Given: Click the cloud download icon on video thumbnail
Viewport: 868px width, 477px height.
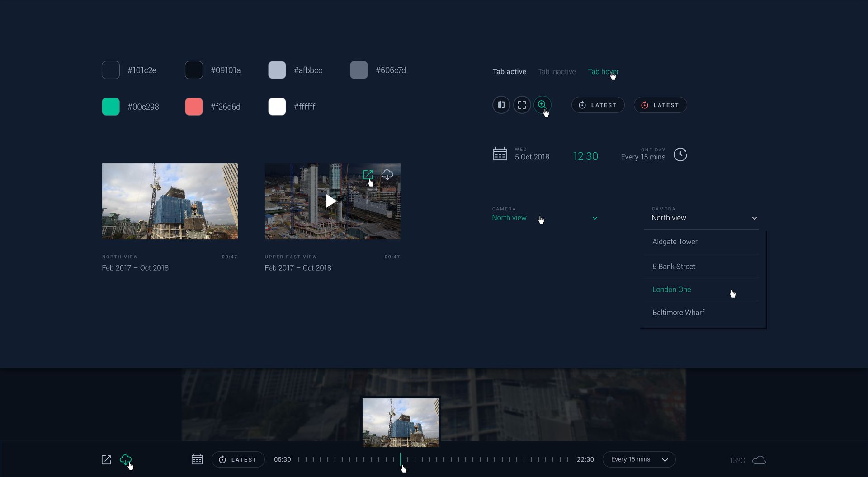Looking at the screenshot, I should coord(387,174).
